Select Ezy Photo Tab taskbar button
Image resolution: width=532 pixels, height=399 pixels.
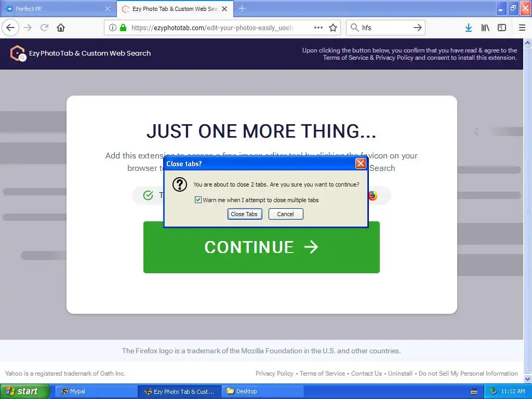[x=180, y=391]
